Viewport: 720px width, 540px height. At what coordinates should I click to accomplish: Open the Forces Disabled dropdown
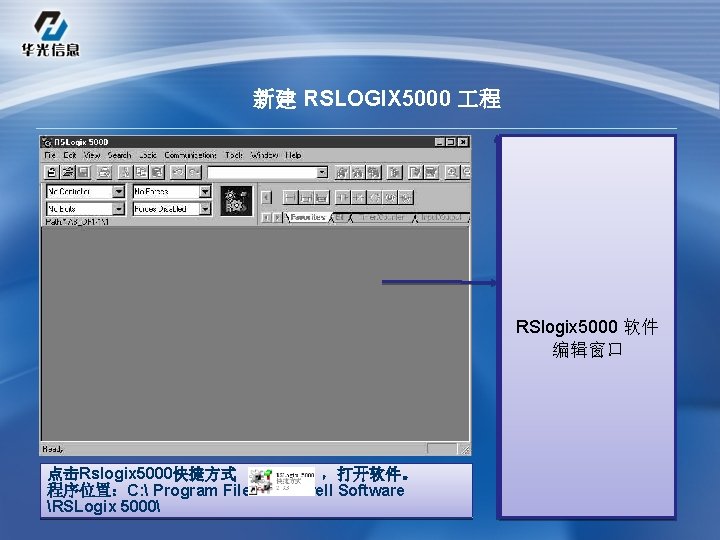[205, 209]
